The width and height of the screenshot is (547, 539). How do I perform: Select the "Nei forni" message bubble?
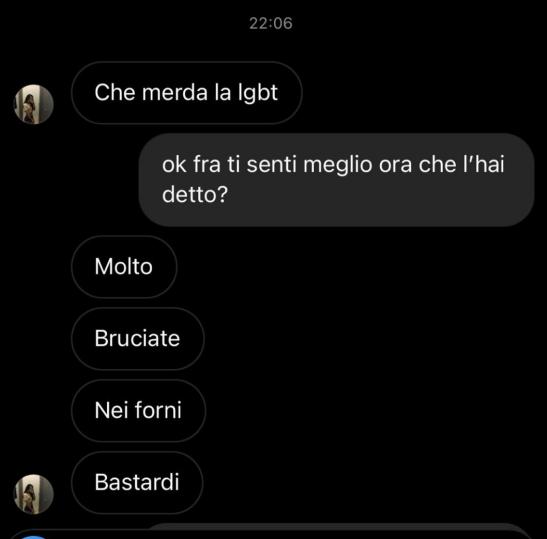(138, 410)
